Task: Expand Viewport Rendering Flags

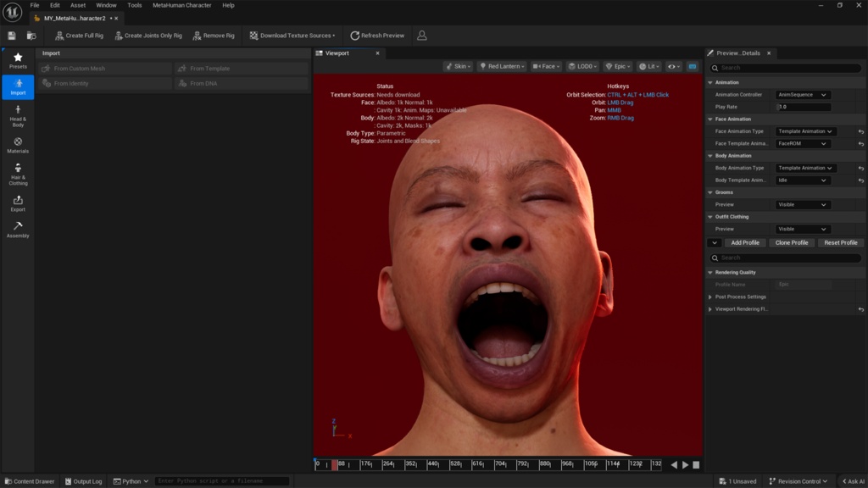Action: coord(710,308)
